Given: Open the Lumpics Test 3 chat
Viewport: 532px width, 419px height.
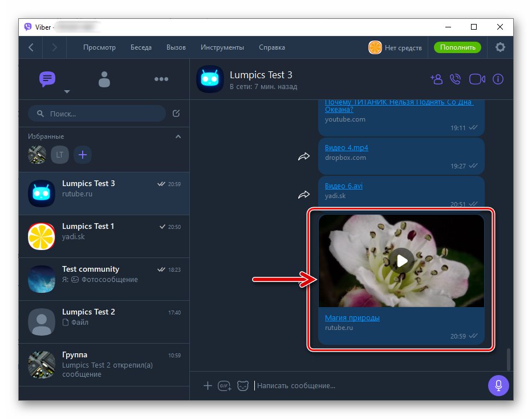Looking at the screenshot, I should point(104,194).
